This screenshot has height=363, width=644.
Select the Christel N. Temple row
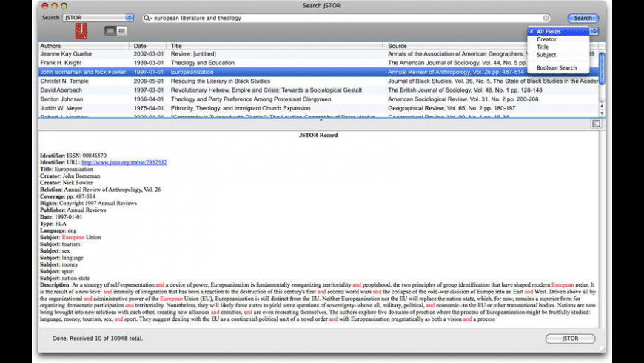(319, 81)
